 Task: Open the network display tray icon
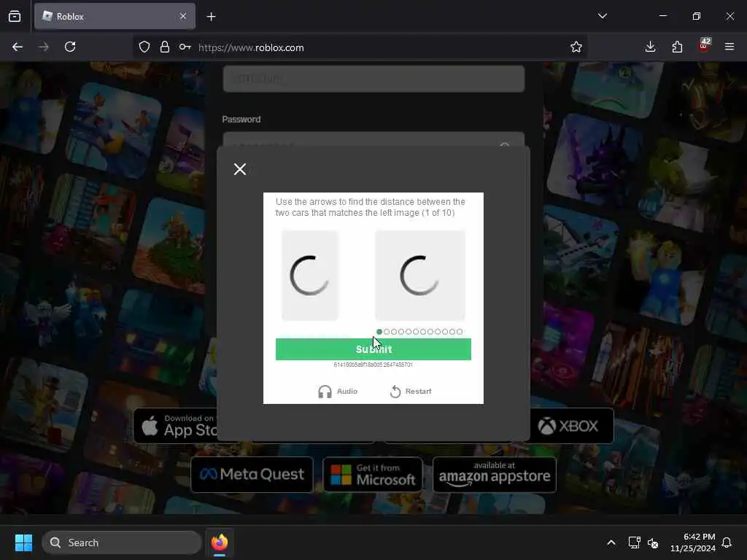click(x=634, y=542)
